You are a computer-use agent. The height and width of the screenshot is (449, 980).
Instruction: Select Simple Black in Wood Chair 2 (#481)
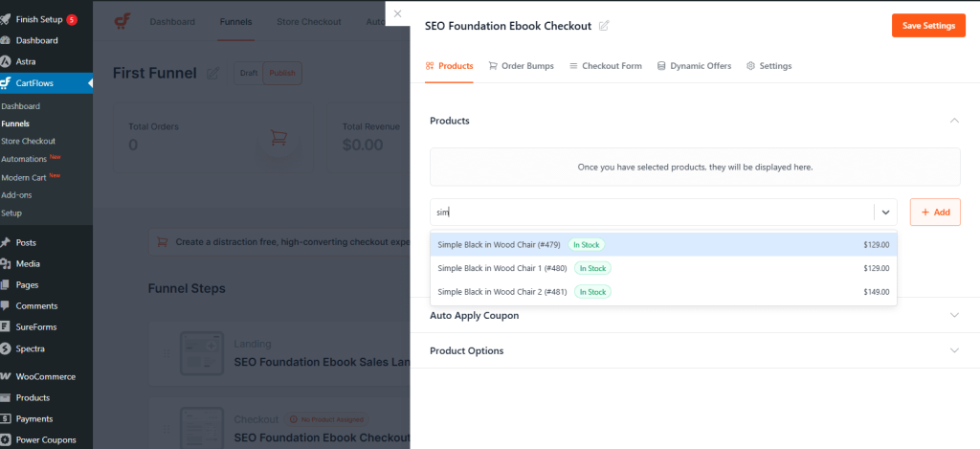point(664,291)
